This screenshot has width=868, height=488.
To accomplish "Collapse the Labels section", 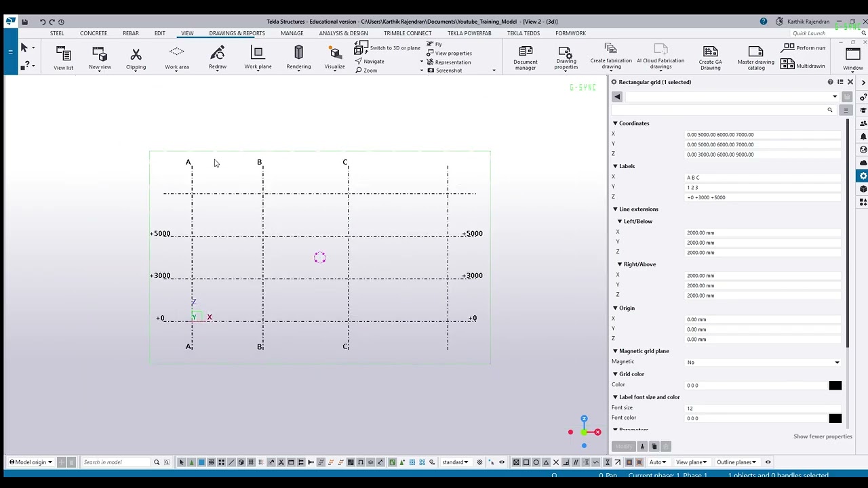I will [615, 166].
